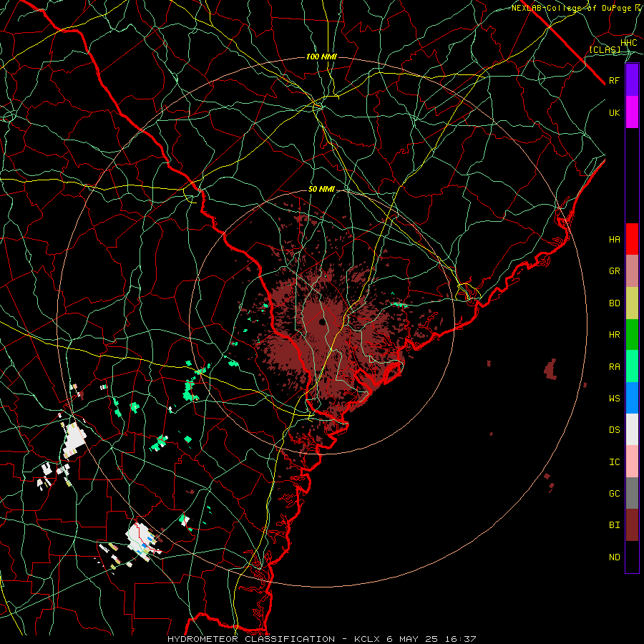Click the UK legend label
Image resolution: width=644 pixels, height=644 pixels.
[615, 112]
